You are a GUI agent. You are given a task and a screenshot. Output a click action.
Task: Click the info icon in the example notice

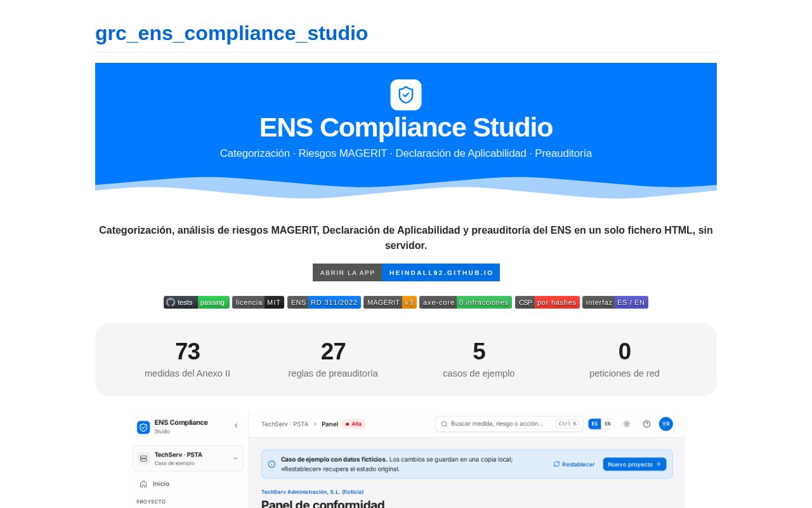click(x=272, y=464)
